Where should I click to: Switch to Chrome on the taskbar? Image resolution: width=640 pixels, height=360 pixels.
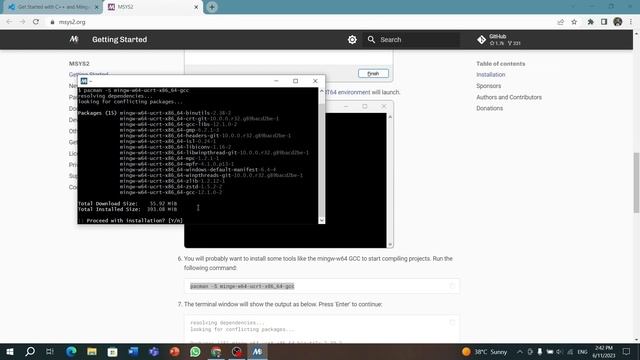[216, 351]
